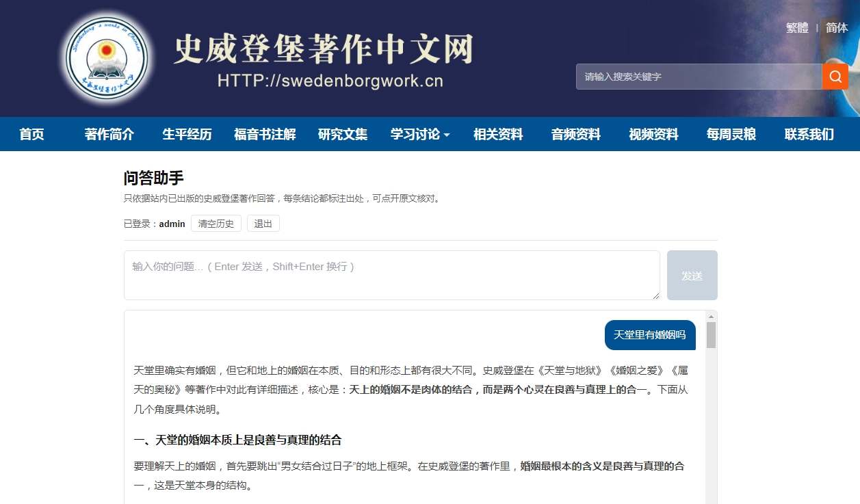Open the 每周灵粮 navigation item
The width and height of the screenshot is (860, 504).
pos(731,134)
